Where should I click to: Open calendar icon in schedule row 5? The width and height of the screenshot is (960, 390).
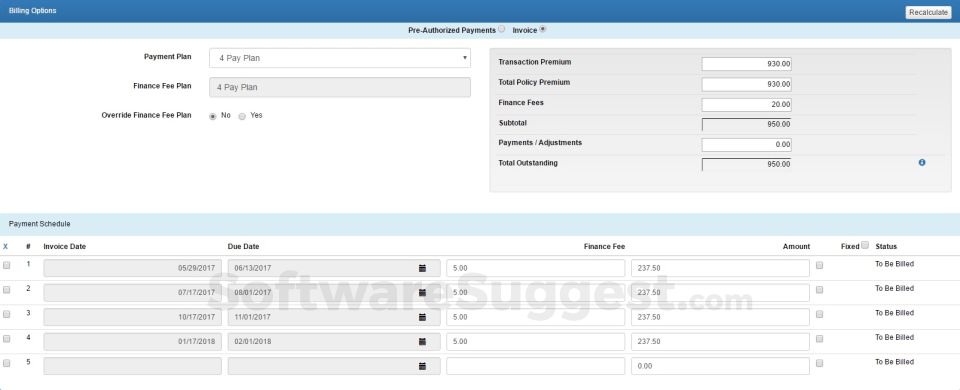[422, 366]
